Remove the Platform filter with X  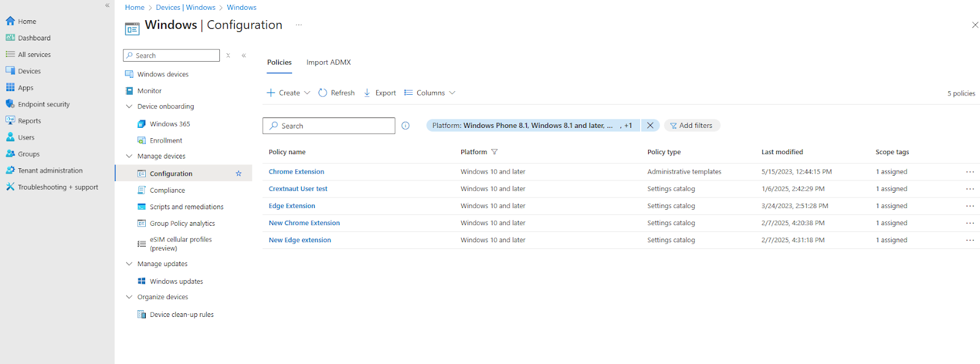tap(650, 125)
